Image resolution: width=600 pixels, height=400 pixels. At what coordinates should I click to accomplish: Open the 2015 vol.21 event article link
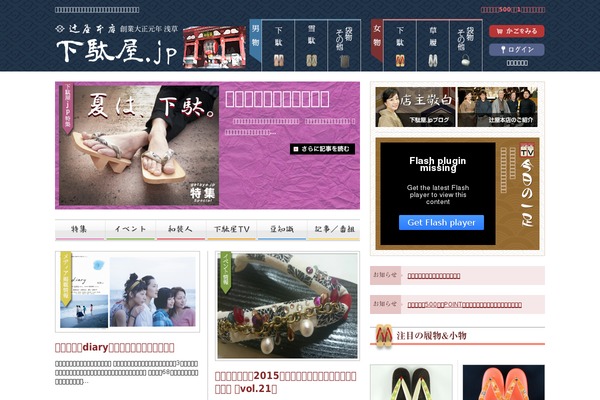coord(285,382)
